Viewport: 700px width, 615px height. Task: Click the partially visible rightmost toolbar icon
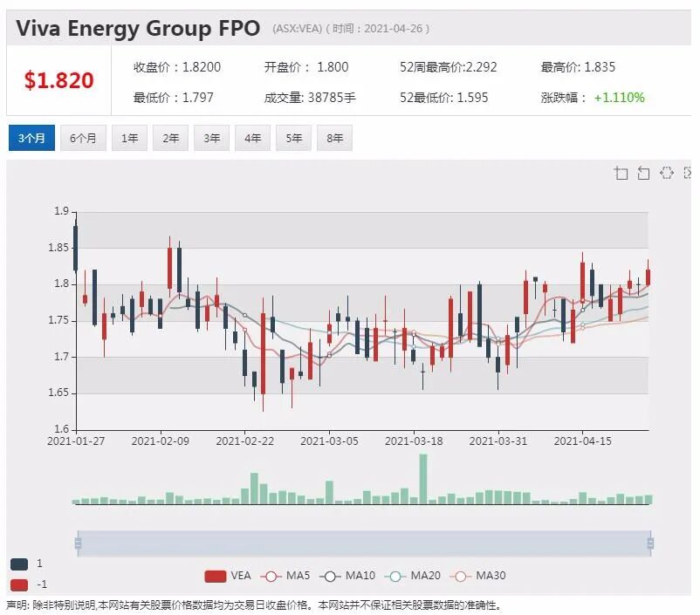coord(688,173)
